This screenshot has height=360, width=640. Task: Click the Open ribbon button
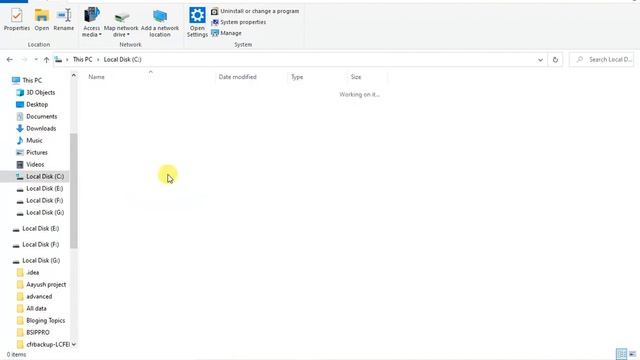pos(42,20)
